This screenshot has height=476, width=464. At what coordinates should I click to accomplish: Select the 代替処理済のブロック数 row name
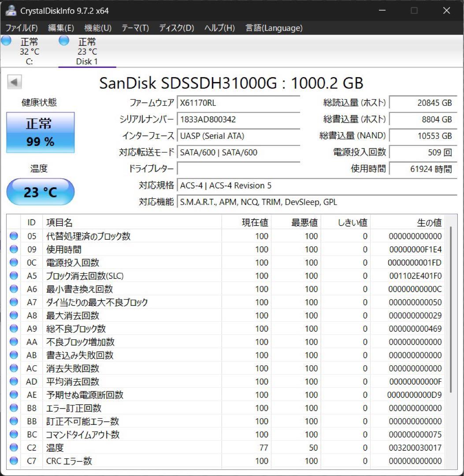(x=88, y=236)
